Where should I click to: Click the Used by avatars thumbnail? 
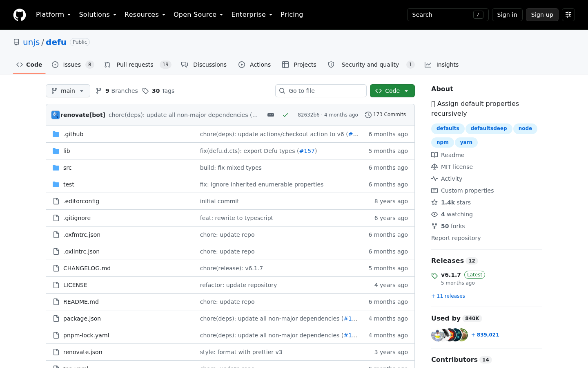(x=450, y=335)
